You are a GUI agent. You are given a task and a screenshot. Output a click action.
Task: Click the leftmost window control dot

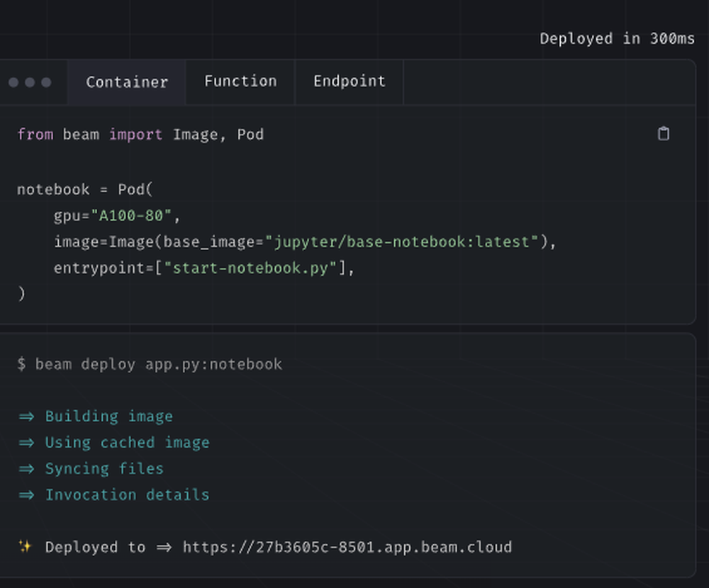click(12, 82)
